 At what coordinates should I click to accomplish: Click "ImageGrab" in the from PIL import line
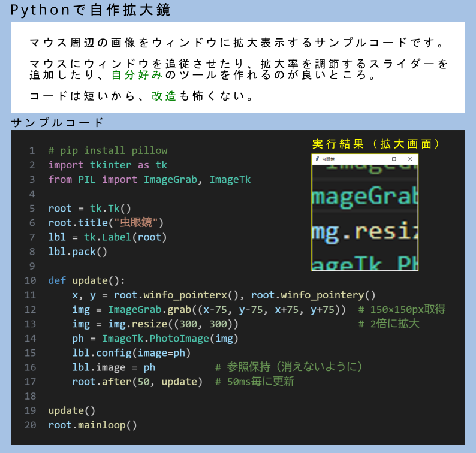170,180
